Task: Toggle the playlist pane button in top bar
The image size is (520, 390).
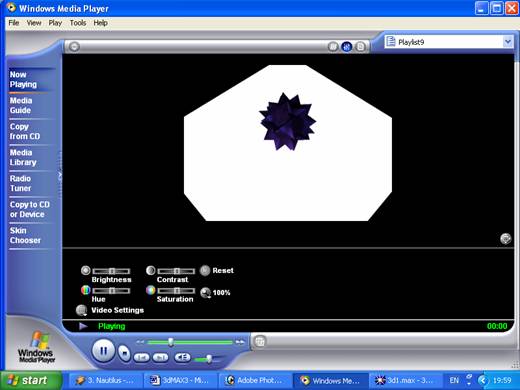Action: point(360,47)
